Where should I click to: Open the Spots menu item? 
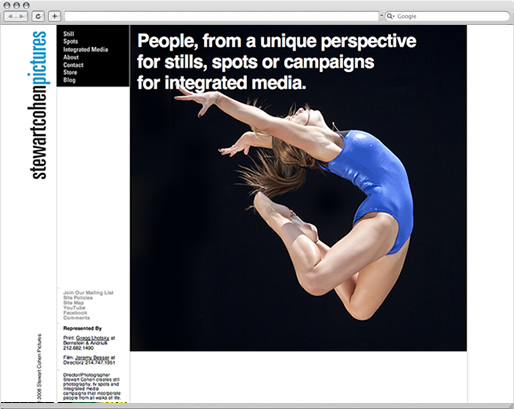click(70, 41)
